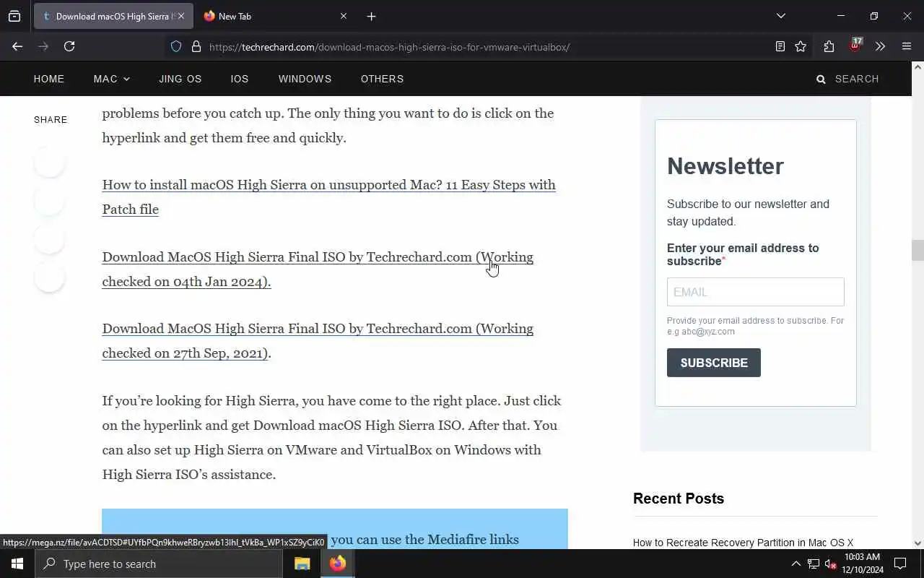Show hidden system tray icons
Image resolution: width=924 pixels, height=578 pixels.
coord(796,564)
